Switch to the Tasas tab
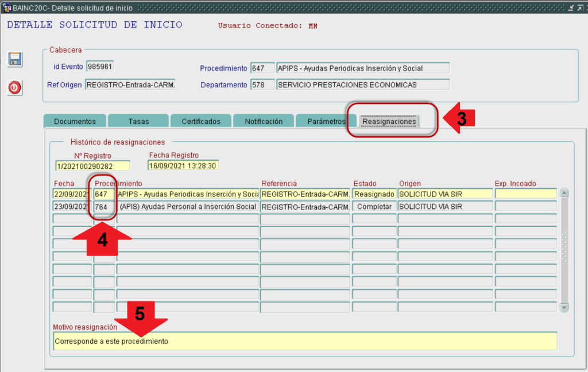Image resolution: width=588 pixels, height=372 pixels. click(138, 122)
